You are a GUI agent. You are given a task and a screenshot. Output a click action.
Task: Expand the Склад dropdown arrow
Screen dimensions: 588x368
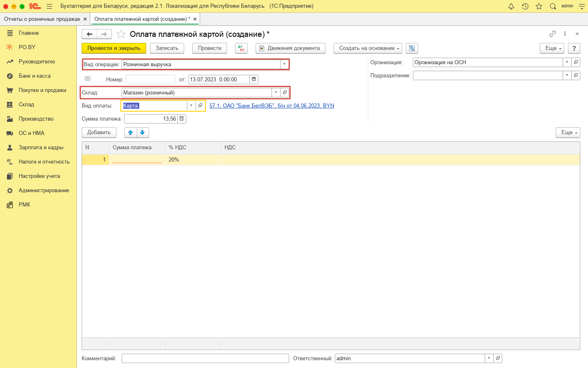(276, 92)
